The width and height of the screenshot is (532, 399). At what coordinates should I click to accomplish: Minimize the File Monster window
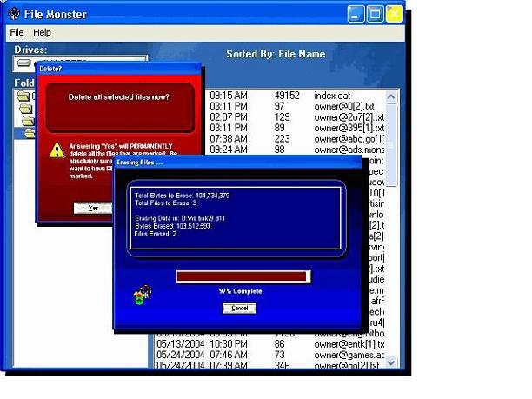356,14
